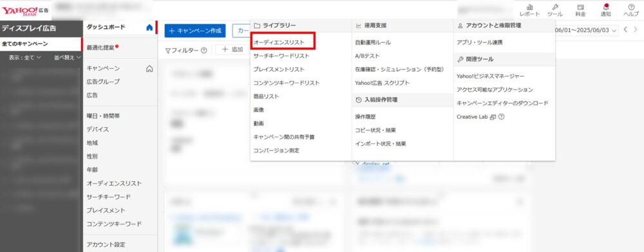This screenshot has width=644, height=252.
Task: Click the blue home icon beside ダッシュボード
Action: pyautogui.click(x=149, y=28)
